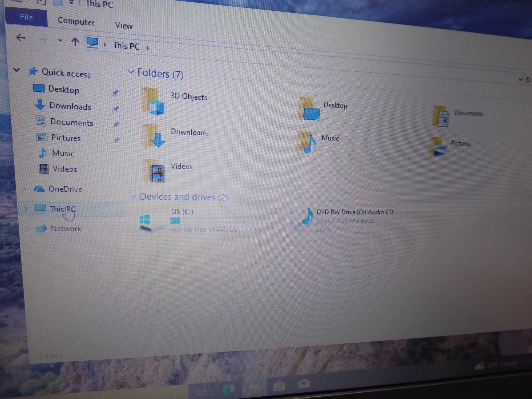The width and height of the screenshot is (532, 399).
Task: Click the Documents sidebar page icon
Action: pos(41,121)
